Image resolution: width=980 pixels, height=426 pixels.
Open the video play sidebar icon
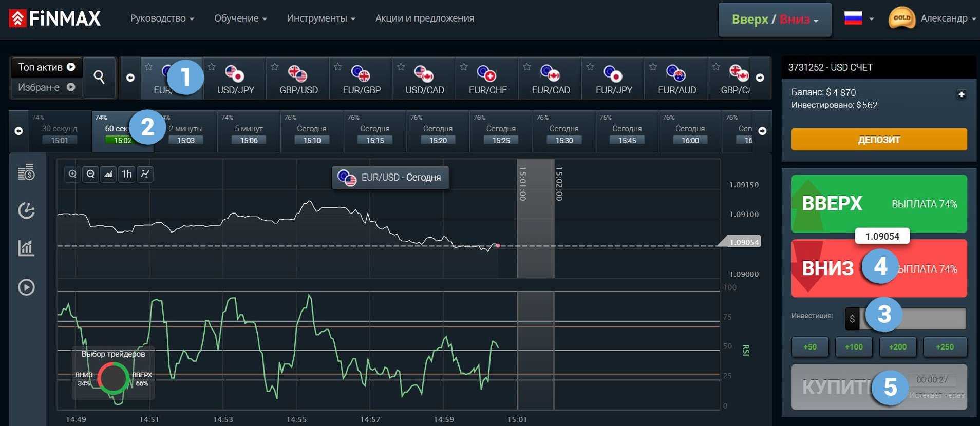26,287
